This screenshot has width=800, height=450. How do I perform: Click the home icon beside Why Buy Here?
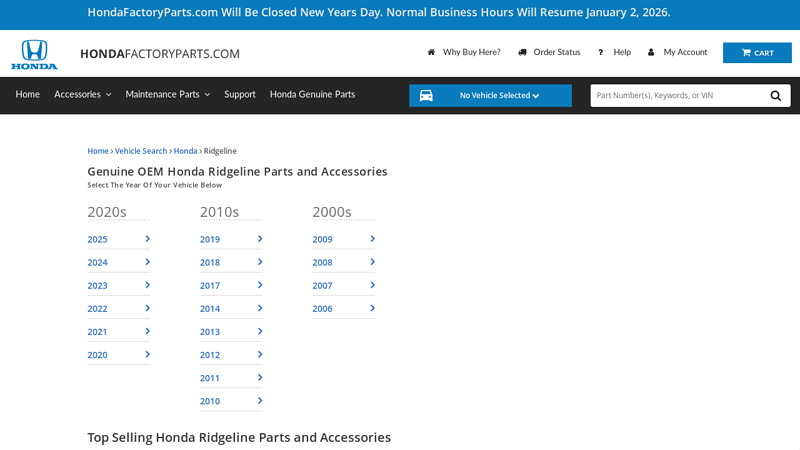tap(431, 52)
